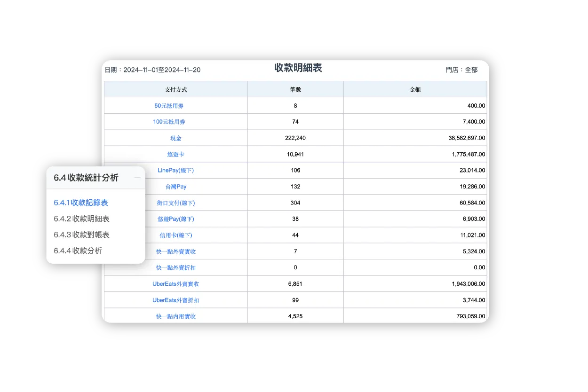Select the 50元抵用券 amount 400.00
Image resolution: width=588 pixels, height=392 pixels.
pyautogui.click(x=415, y=106)
